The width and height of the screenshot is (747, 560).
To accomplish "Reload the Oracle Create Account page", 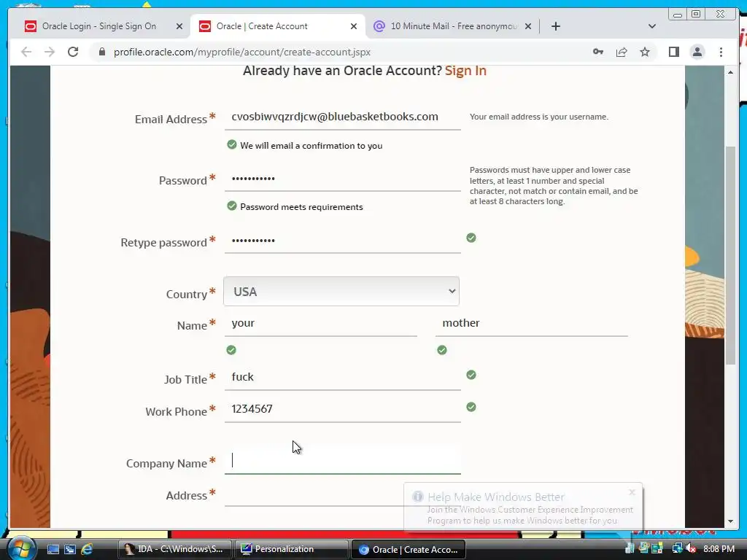I will click(x=73, y=52).
